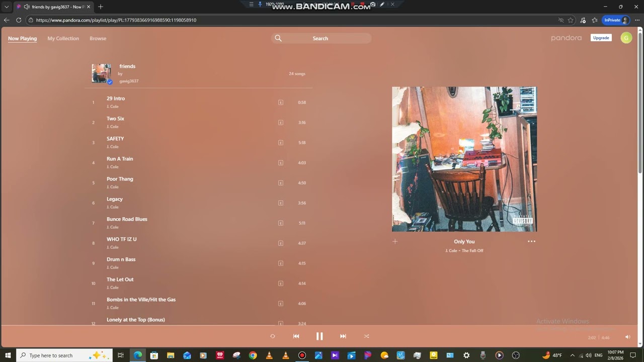Play the song The Let Out
Viewport: 644px width, 362px height.
pos(120,280)
